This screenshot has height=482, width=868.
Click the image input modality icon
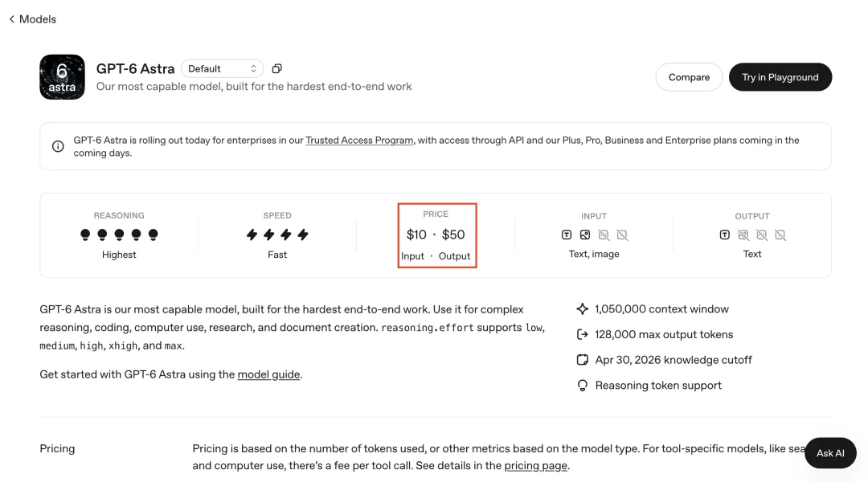(585, 235)
